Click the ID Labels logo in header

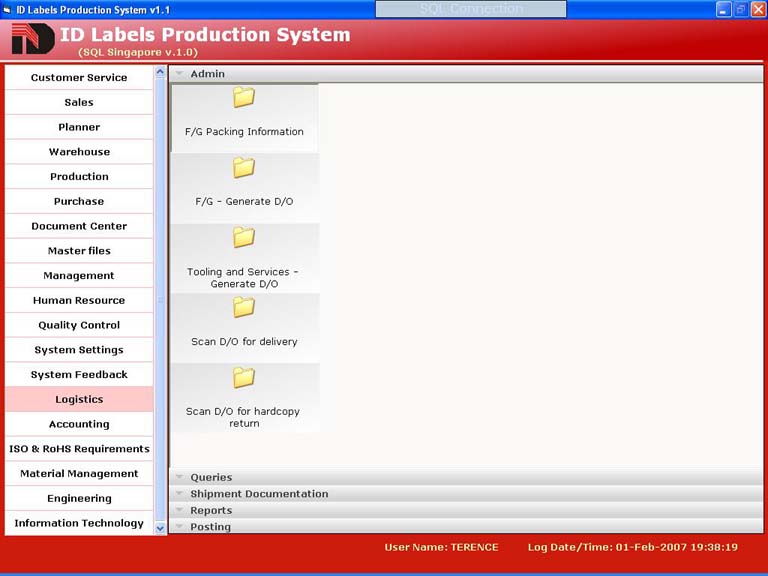click(32, 39)
